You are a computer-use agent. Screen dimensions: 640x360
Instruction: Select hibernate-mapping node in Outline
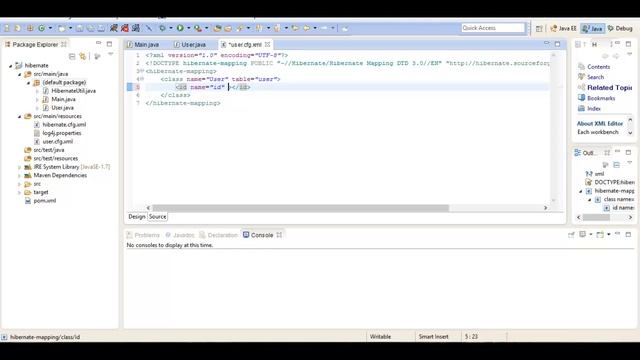(x=614, y=191)
